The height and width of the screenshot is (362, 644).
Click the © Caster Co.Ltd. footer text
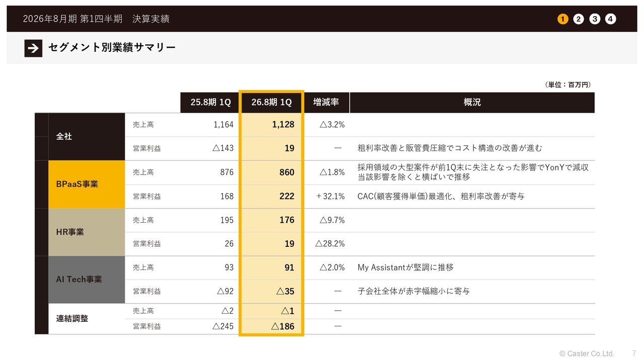[587, 353]
